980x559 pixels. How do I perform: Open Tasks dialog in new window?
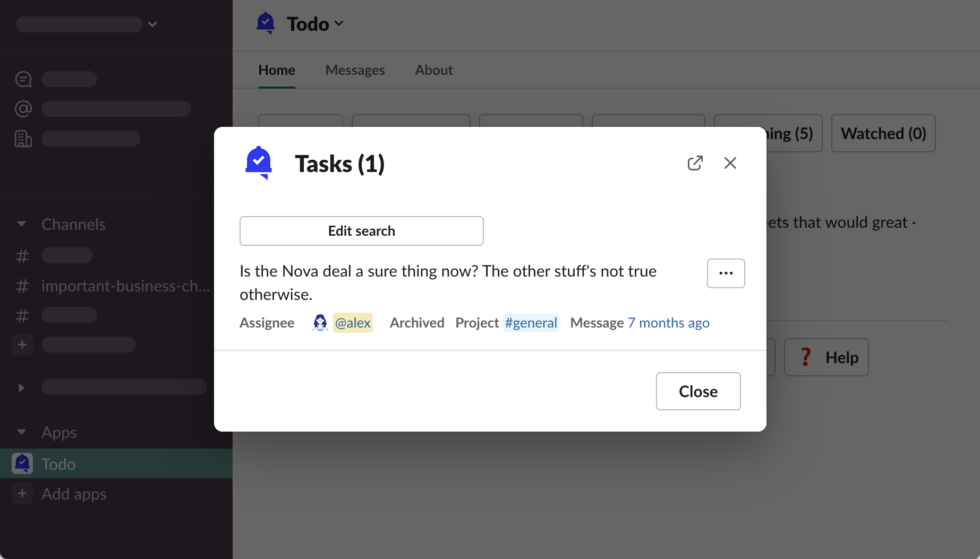click(x=695, y=163)
